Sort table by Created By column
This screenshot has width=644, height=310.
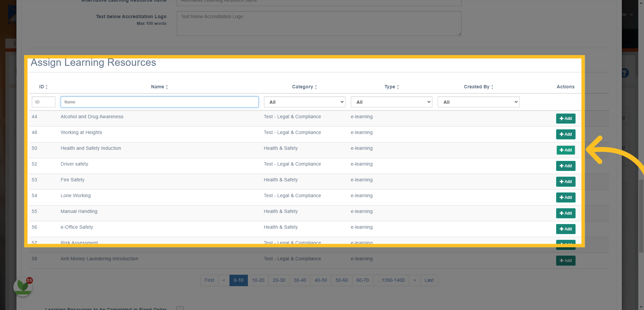coord(479,87)
